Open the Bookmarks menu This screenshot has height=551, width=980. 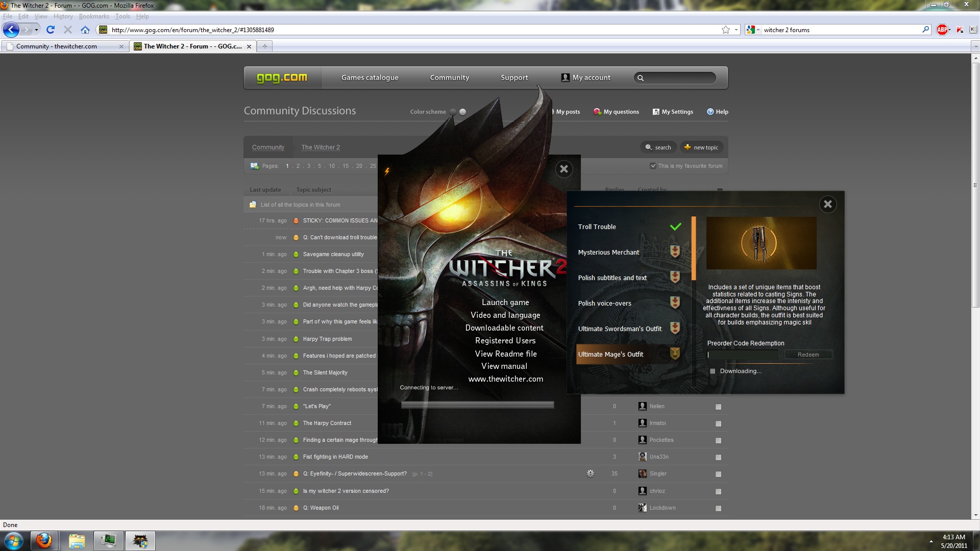[x=94, y=16]
